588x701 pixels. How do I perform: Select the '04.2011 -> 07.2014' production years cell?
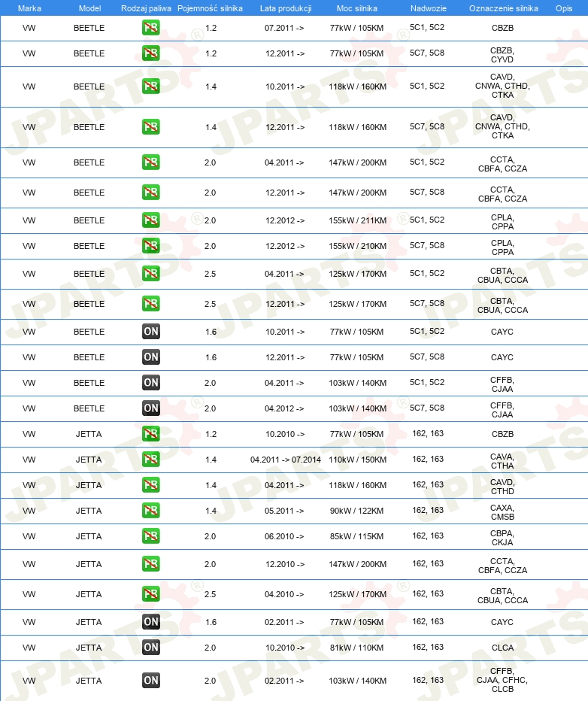coord(286,460)
